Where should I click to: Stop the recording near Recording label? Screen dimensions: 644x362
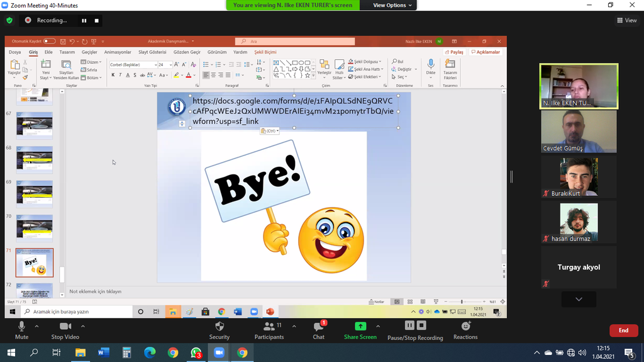coord(96,21)
